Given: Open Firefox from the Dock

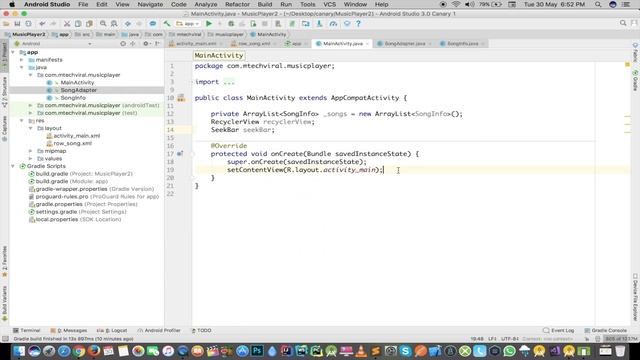Looking at the screenshot, I should tap(93, 351).
